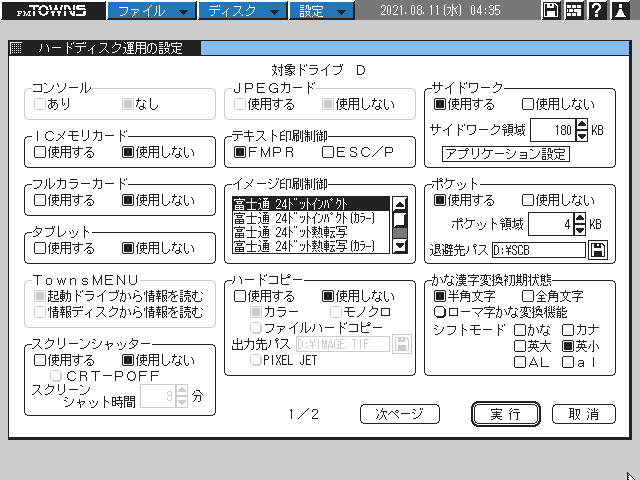
Task: Increase ポケット領域 with up arrow
Action: 580,218
